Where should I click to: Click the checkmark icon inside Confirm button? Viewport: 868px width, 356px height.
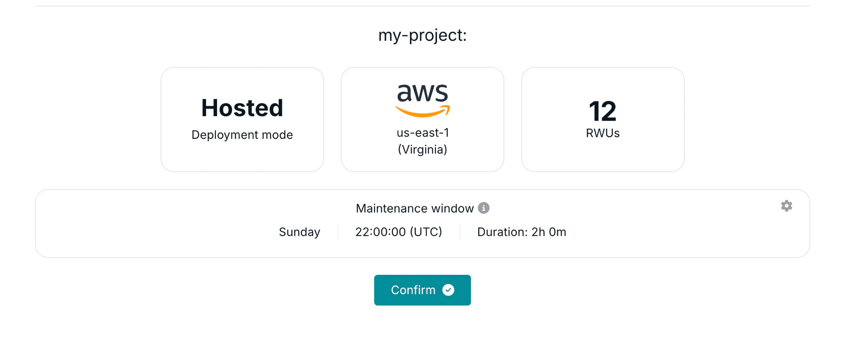pos(449,290)
